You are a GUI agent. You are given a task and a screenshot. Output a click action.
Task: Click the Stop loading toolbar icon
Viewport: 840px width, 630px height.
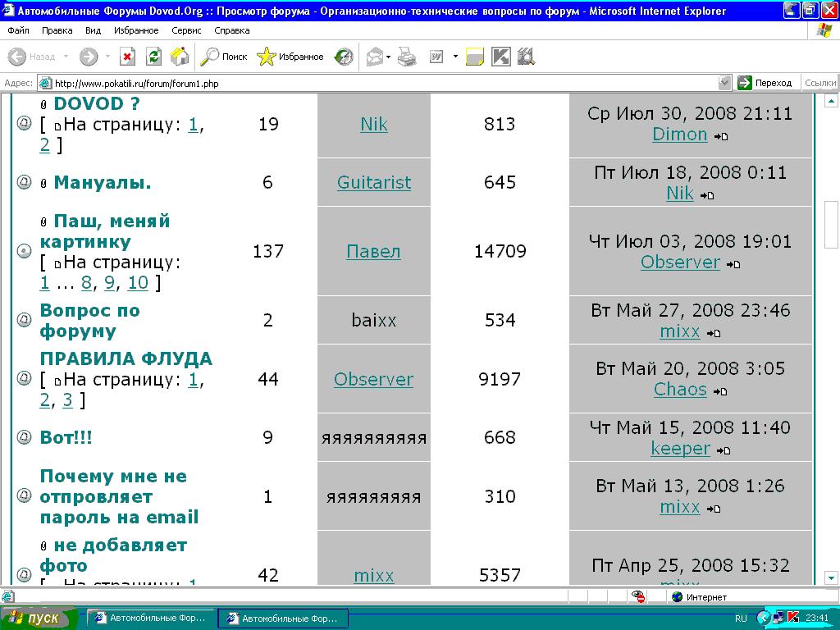pos(127,57)
